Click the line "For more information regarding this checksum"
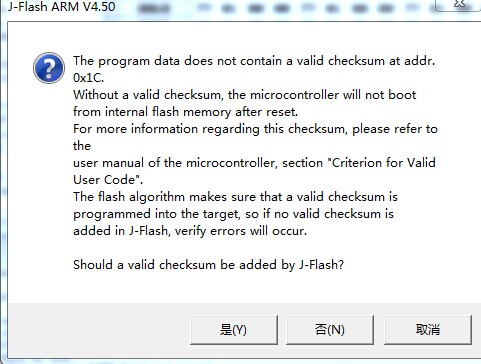The height and width of the screenshot is (364, 481). [255, 129]
